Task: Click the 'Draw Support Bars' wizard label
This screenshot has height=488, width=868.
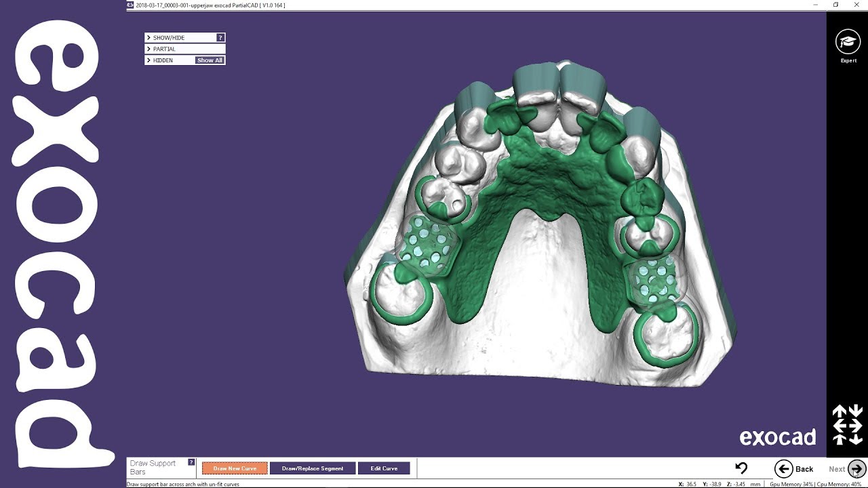Action: point(153,467)
